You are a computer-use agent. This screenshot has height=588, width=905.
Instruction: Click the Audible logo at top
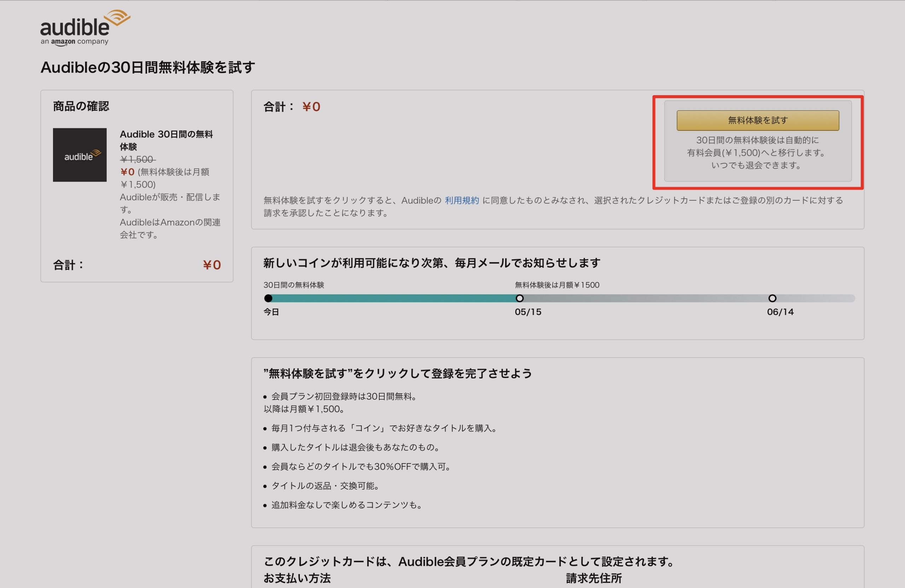[85, 28]
